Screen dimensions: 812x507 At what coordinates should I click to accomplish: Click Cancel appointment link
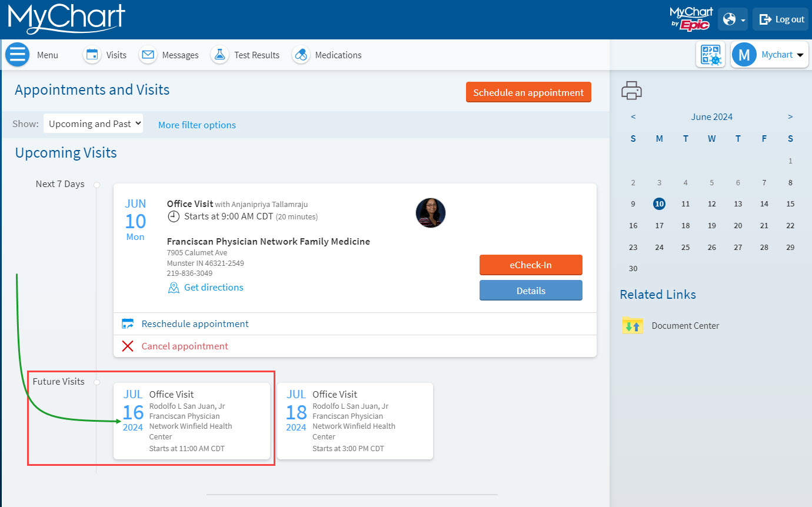(185, 346)
